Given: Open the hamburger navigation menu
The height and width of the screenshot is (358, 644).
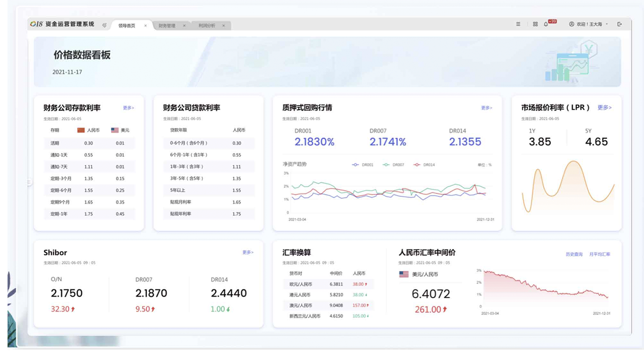Looking at the screenshot, I should click(x=519, y=24).
